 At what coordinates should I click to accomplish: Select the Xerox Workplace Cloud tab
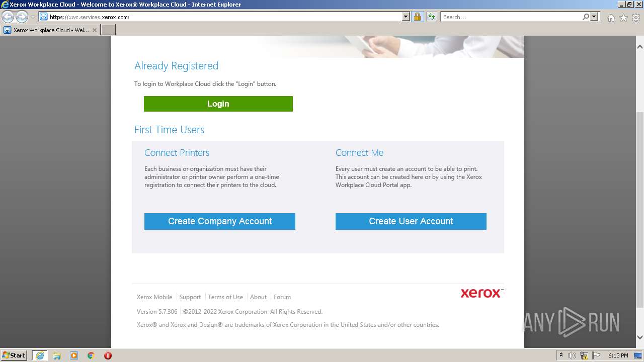(50, 30)
